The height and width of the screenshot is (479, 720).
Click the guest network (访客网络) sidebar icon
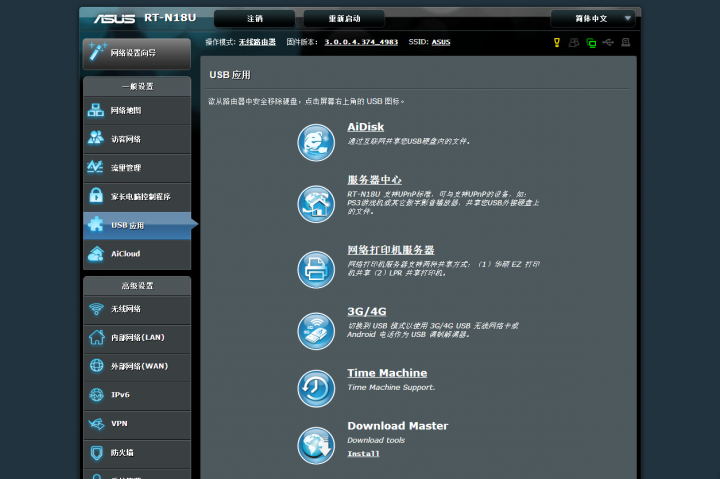(96, 138)
